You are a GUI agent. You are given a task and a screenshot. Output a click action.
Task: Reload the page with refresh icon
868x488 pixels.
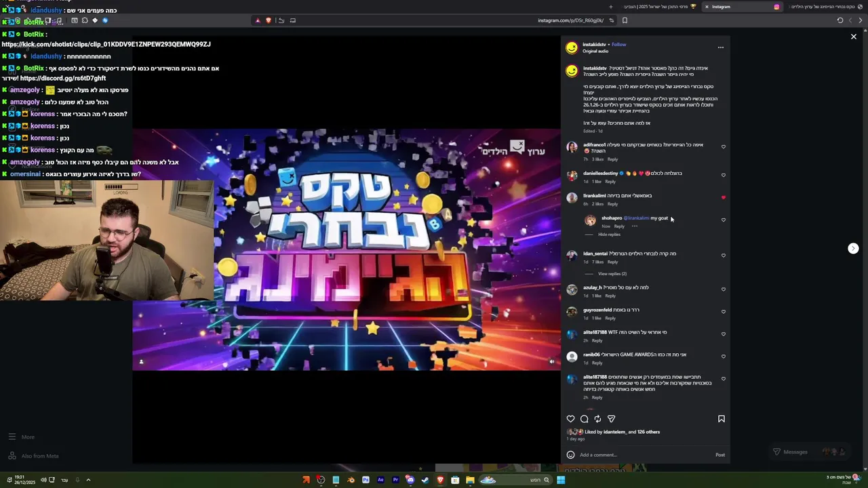[x=840, y=20]
